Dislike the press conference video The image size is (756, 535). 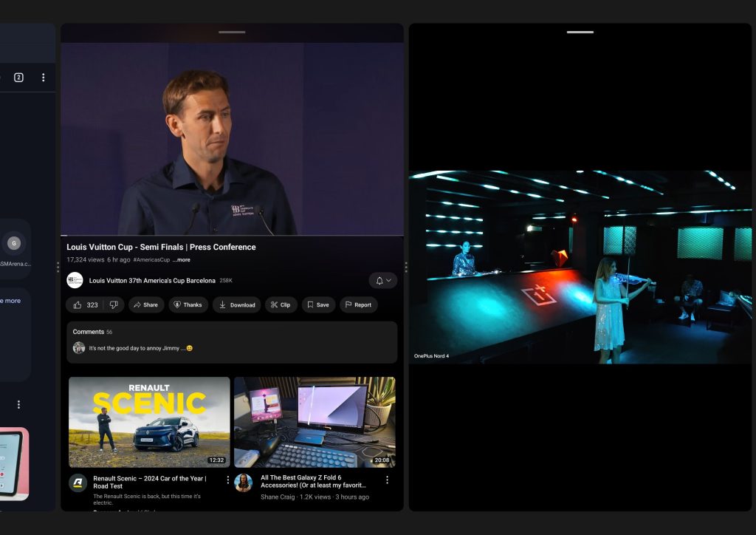pos(114,304)
